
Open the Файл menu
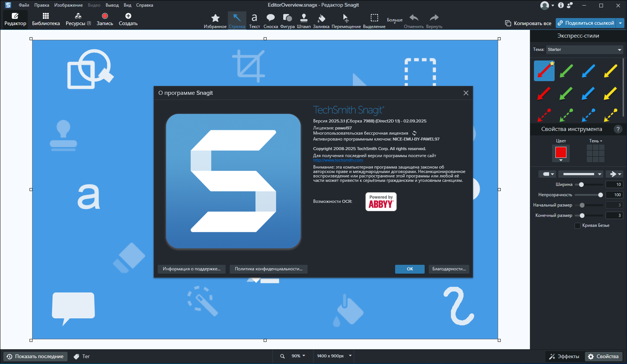pos(24,5)
